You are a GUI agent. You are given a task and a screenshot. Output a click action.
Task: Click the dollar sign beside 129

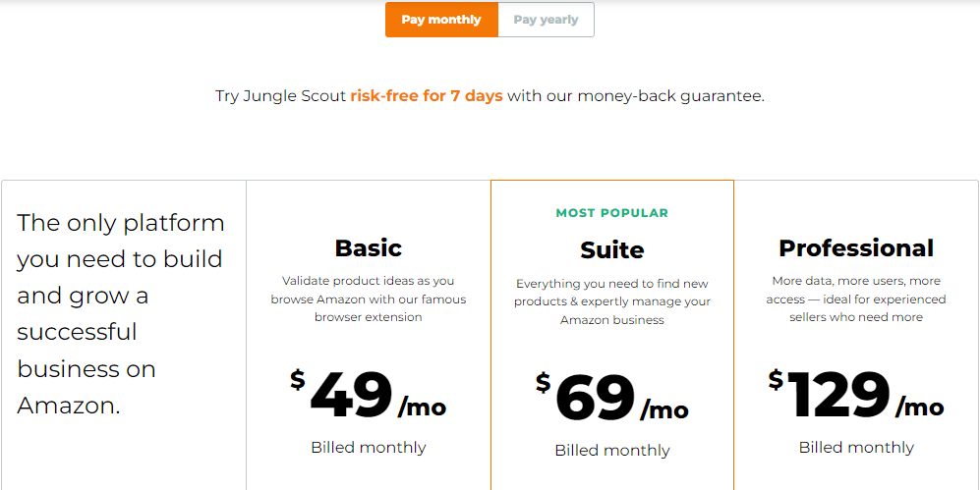pos(776,379)
